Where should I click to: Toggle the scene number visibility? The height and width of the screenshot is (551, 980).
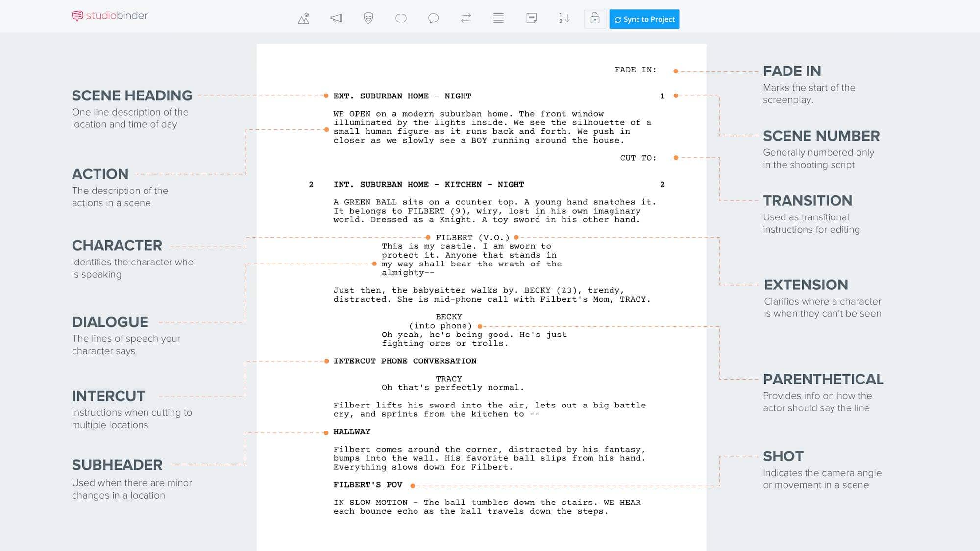click(564, 18)
